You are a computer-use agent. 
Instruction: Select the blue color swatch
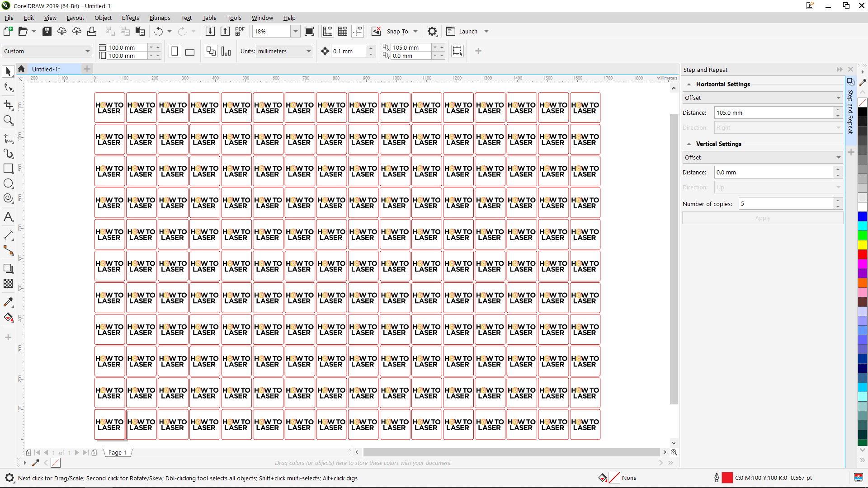(863, 216)
